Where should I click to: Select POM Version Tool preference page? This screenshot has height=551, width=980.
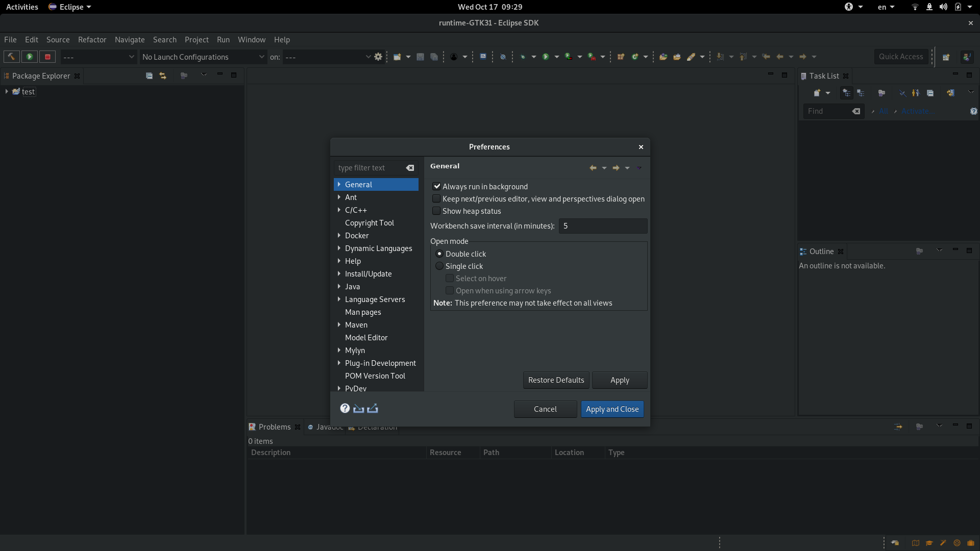(375, 375)
